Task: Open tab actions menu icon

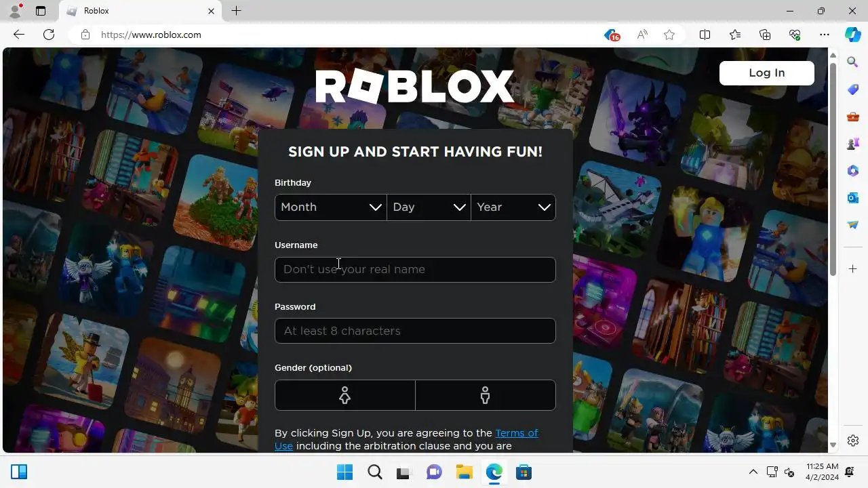Action: pyautogui.click(x=41, y=11)
